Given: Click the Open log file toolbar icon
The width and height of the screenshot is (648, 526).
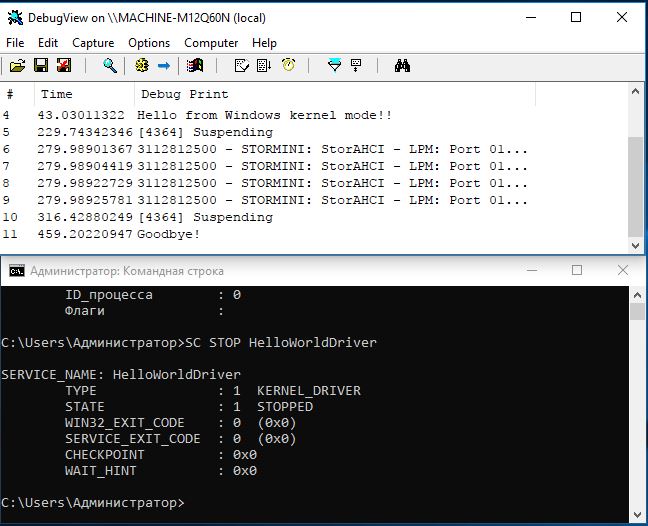Looking at the screenshot, I should tap(17, 65).
